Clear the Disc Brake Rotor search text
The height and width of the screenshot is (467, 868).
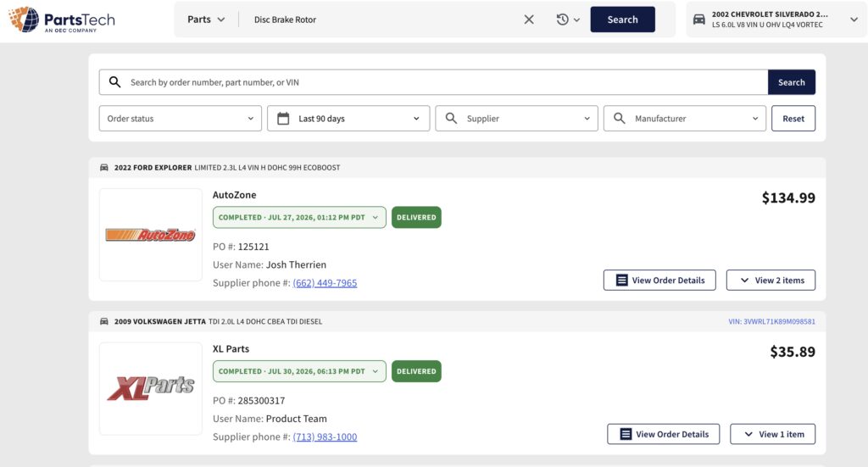[529, 19]
